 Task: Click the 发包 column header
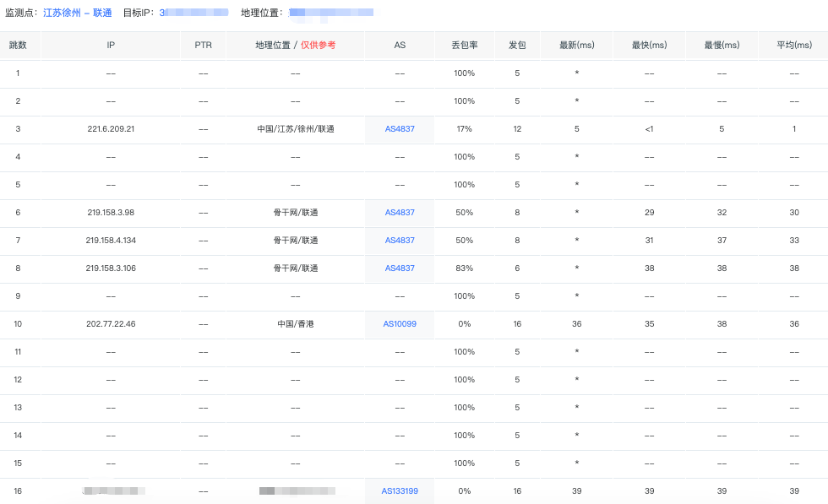(x=517, y=45)
